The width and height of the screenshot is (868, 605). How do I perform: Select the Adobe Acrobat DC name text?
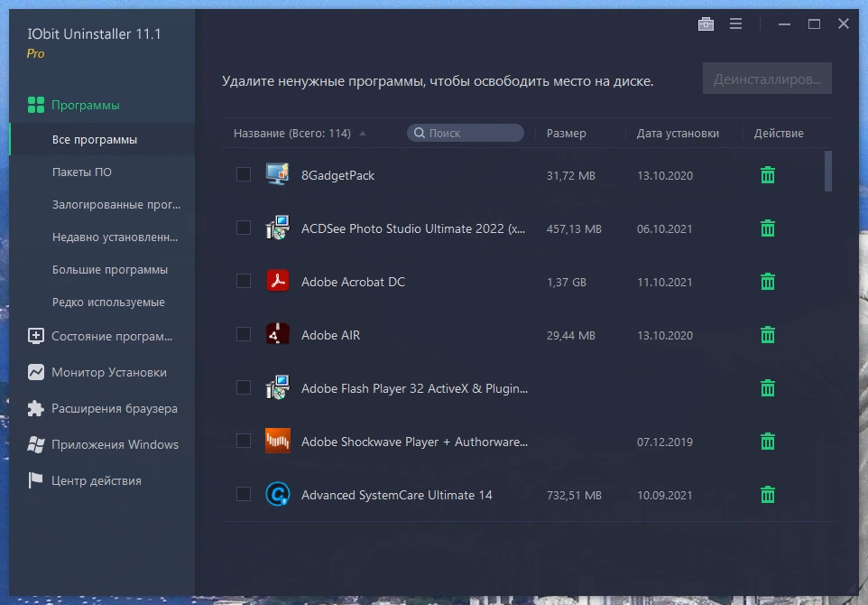pyautogui.click(x=353, y=282)
